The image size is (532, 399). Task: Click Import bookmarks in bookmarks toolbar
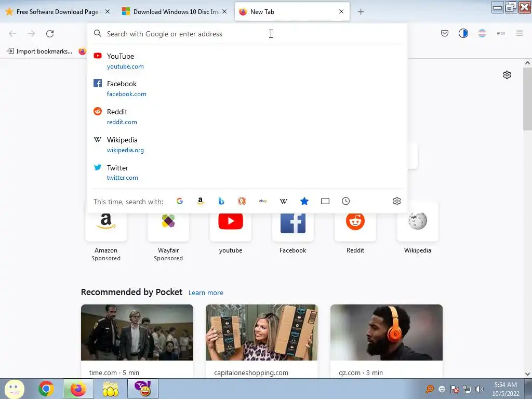(39, 51)
